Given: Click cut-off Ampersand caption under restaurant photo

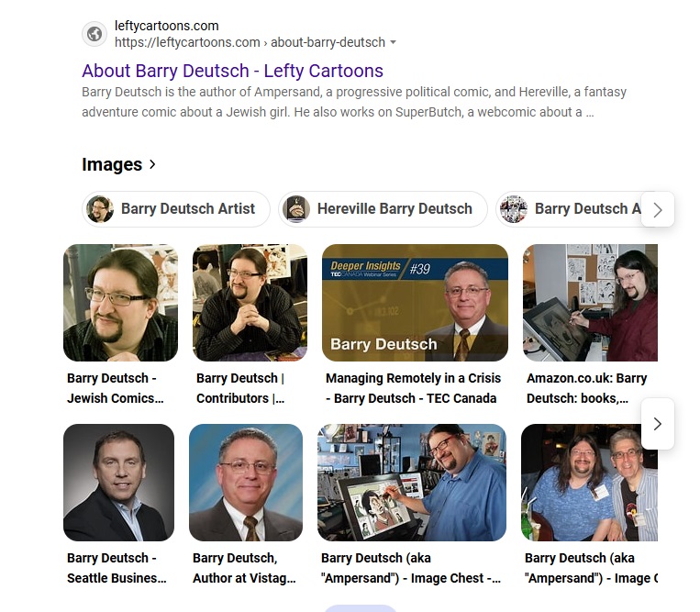Looking at the screenshot, I should 591,568.
